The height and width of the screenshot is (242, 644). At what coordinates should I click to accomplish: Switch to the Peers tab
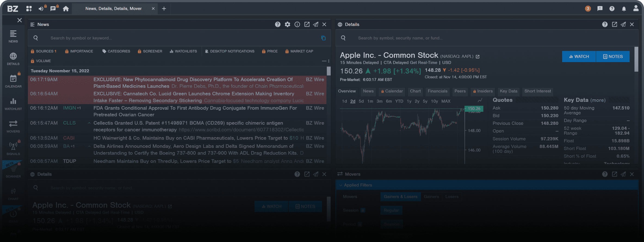[460, 91]
